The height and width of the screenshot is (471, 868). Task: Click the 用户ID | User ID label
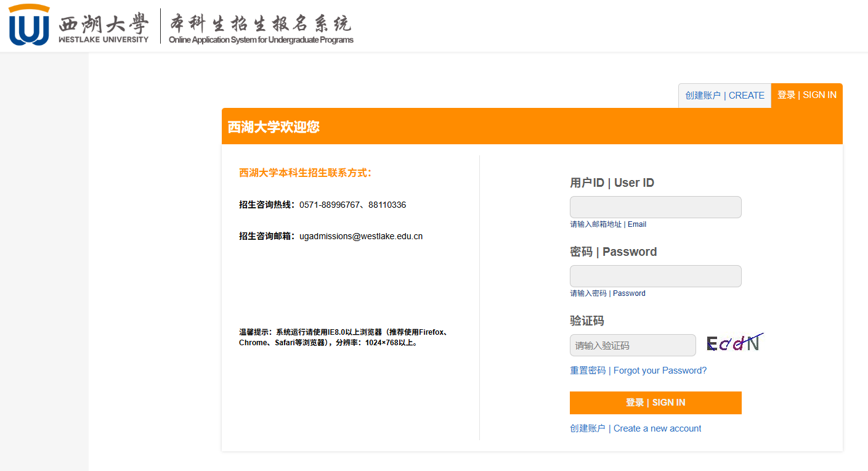[x=612, y=183]
